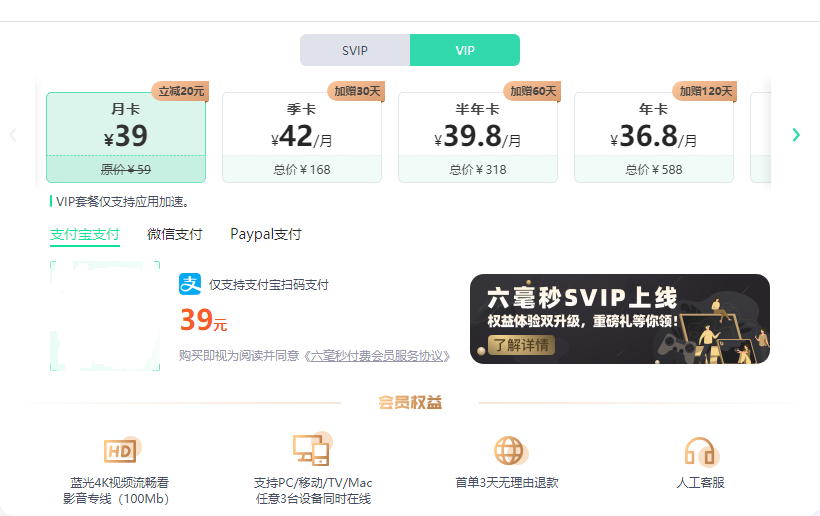Switch to the SVIP plan tab

coord(355,50)
